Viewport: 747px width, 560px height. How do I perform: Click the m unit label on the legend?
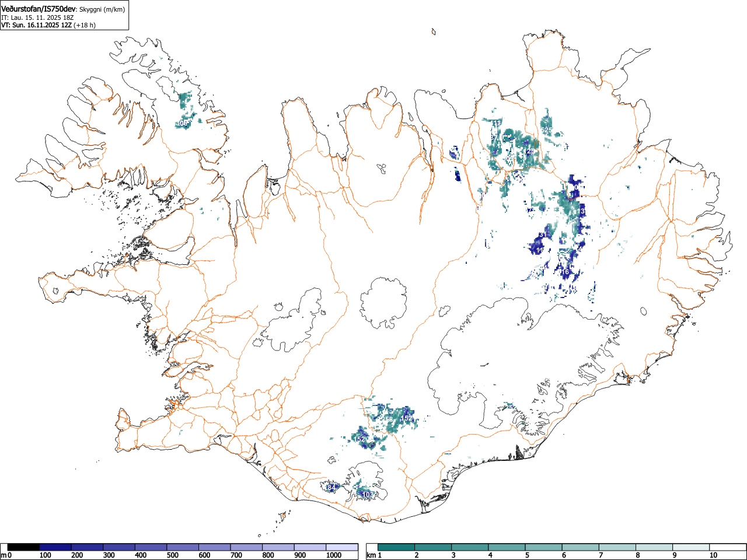[x=4, y=555]
